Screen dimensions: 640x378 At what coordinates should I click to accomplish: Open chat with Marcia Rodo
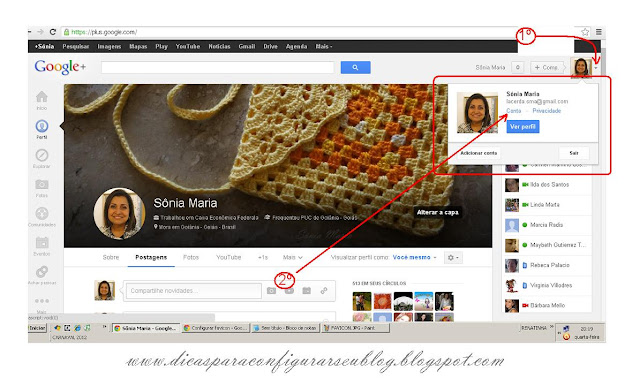548,225
